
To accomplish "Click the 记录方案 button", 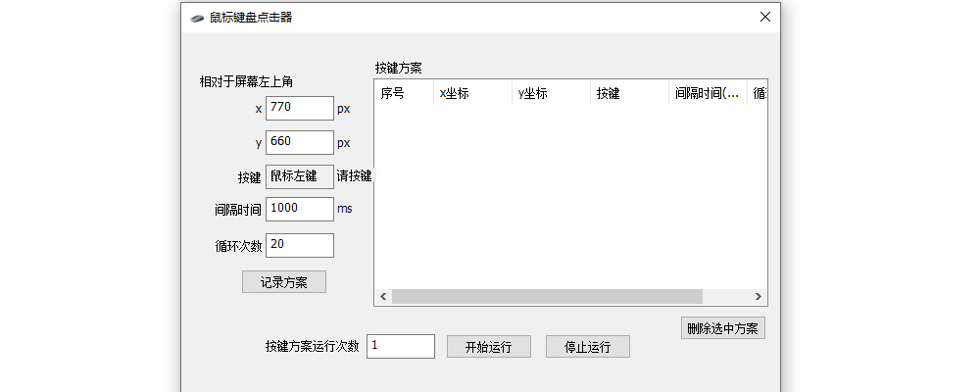I will coord(283,282).
